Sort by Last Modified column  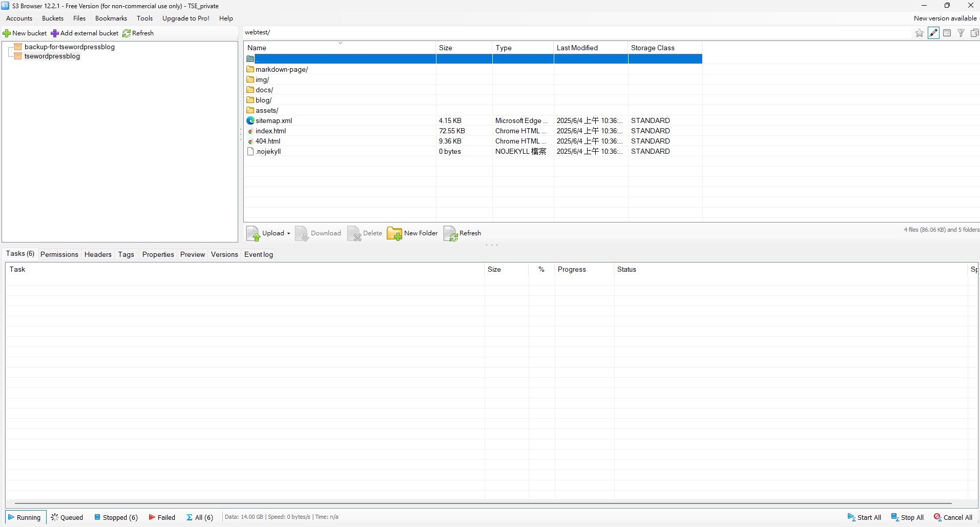coord(591,48)
